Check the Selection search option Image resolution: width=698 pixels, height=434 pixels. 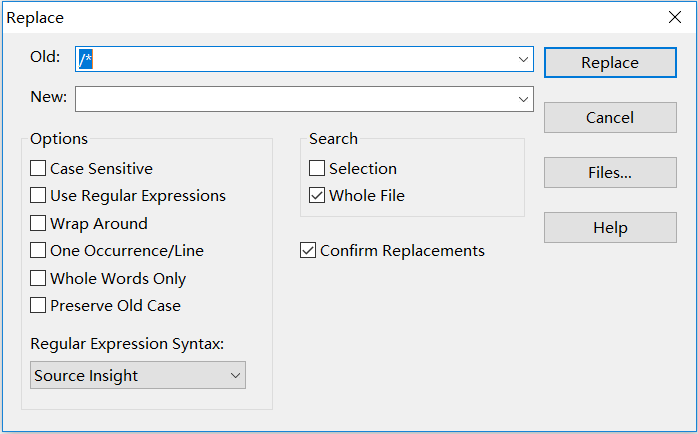point(317,169)
